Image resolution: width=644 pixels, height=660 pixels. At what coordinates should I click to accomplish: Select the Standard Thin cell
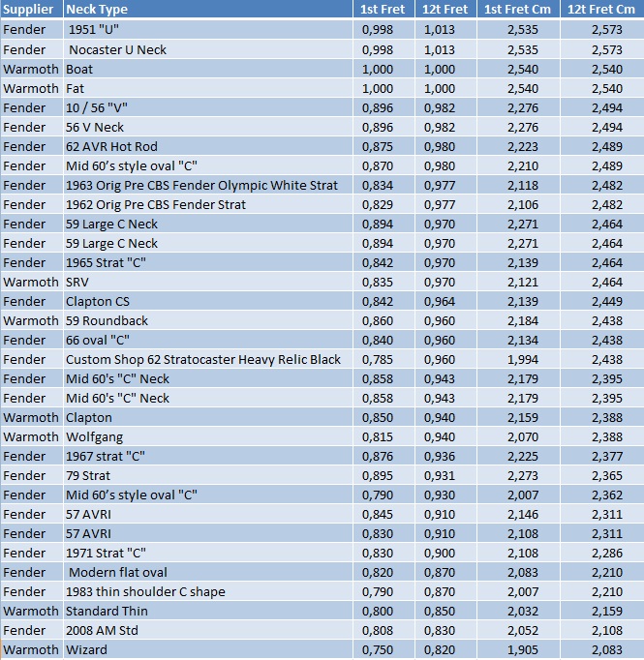click(x=208, y=612)
